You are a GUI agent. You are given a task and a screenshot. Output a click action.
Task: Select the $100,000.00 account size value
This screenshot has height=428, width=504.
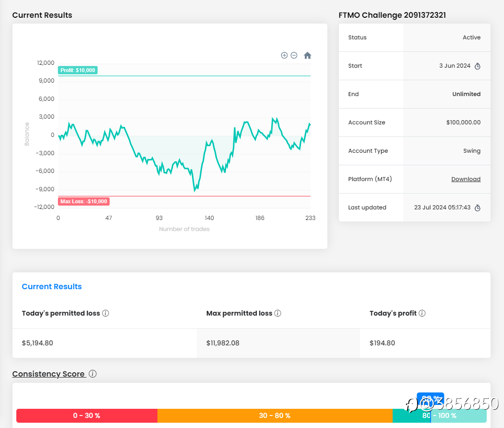463,122
